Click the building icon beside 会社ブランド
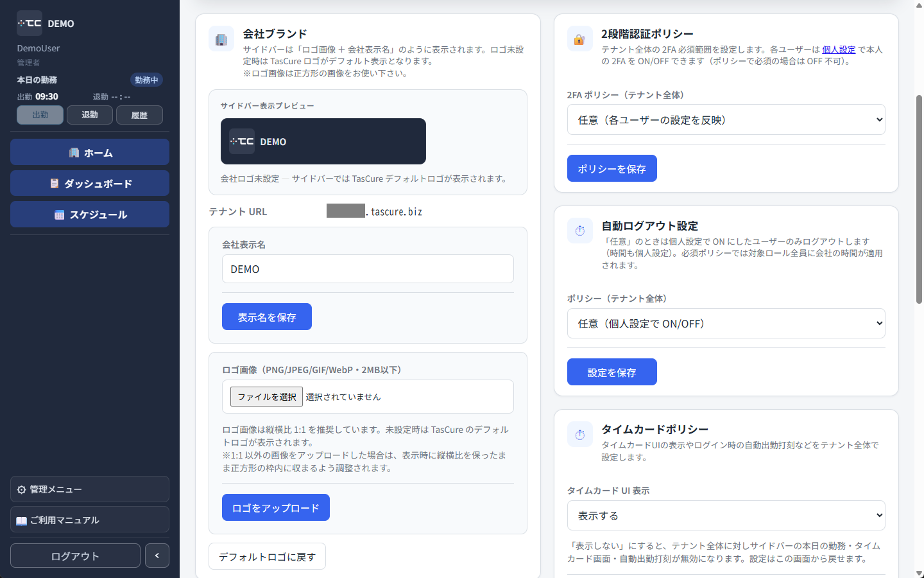Screen dimensions: 924x578 (221, 39)
